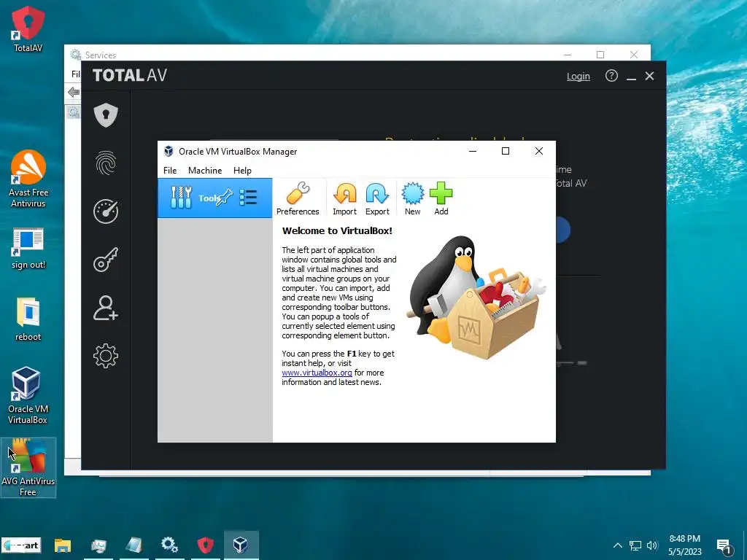Switch to TotalAV taskbar icon

point(205,545)
